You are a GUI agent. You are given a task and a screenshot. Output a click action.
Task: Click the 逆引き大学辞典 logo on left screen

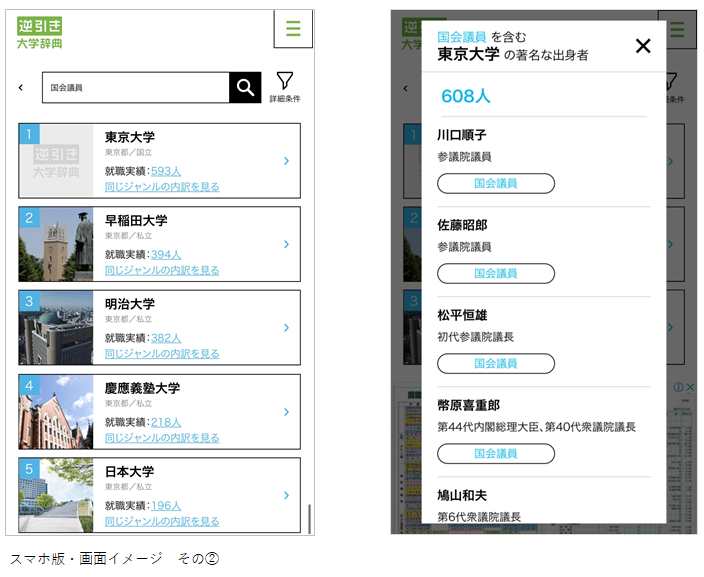point(40,33)
